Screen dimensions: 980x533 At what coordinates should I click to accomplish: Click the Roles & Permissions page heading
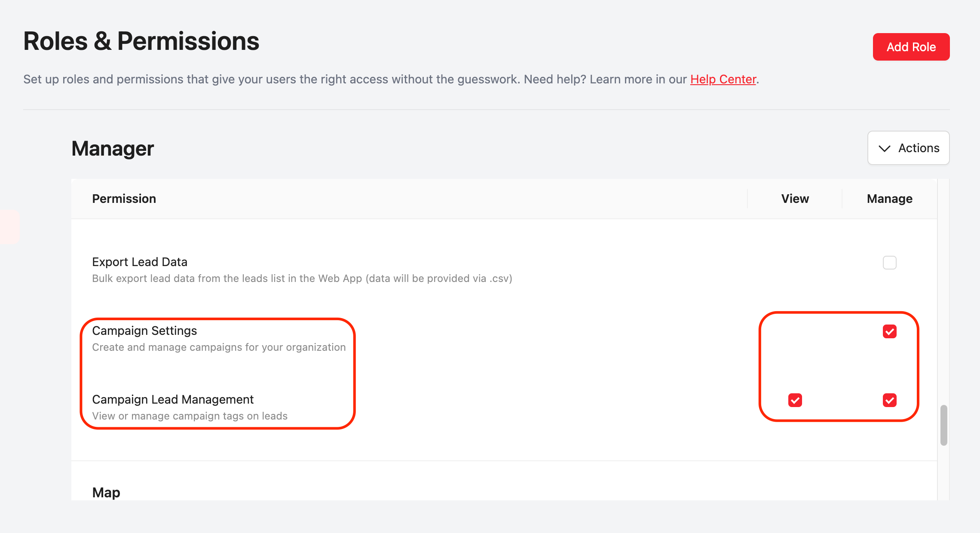coord(141,42)
